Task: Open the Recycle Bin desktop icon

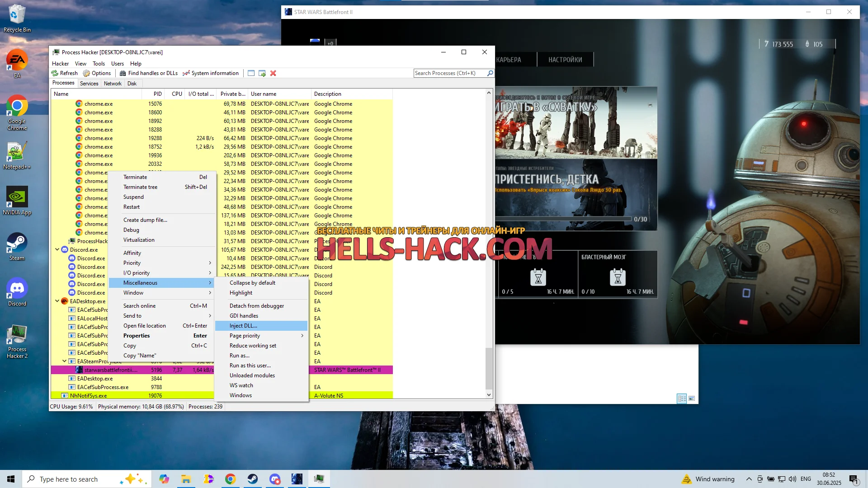Action: [17, 19]
